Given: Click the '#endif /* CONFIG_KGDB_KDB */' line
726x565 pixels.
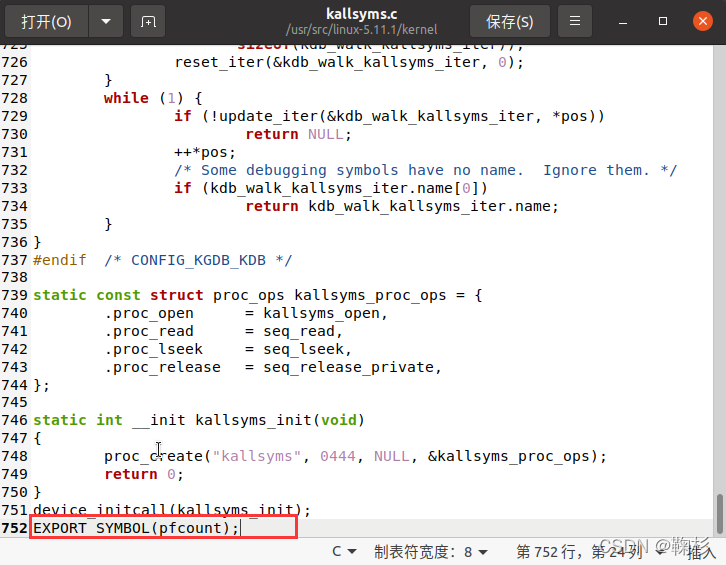Looking at the screenshot, I should tap(163, 260).
